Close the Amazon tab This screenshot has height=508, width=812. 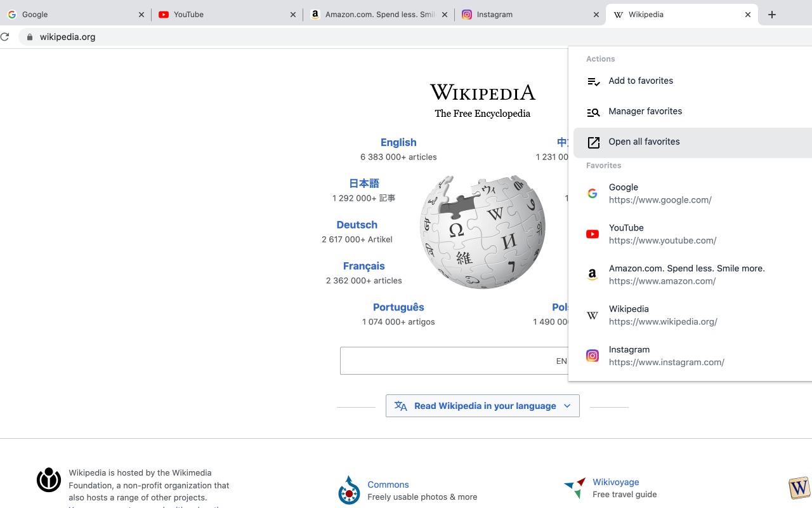click(444, 15)
